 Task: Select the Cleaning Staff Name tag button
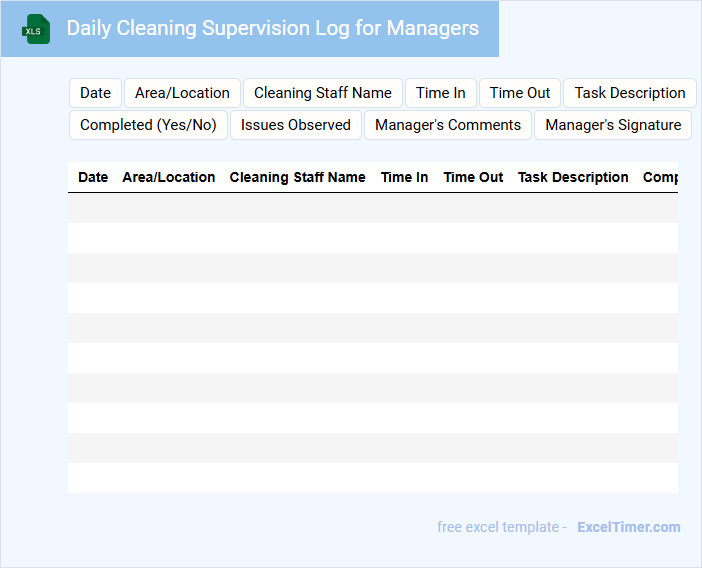click(323, 93)
